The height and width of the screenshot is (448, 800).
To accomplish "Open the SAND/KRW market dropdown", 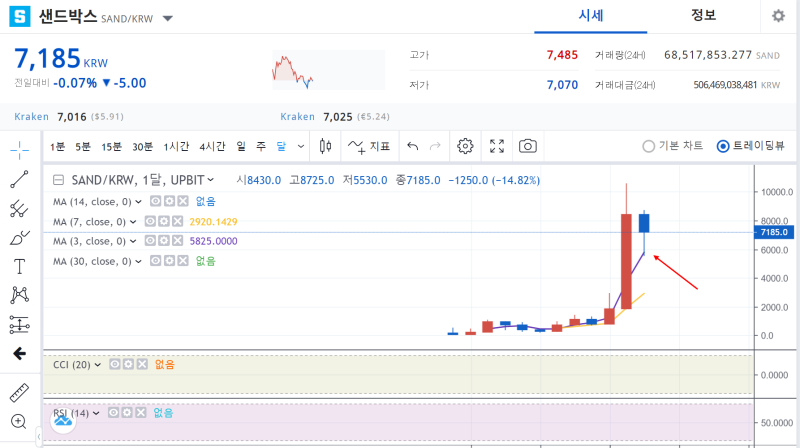I will click(167, 19).
